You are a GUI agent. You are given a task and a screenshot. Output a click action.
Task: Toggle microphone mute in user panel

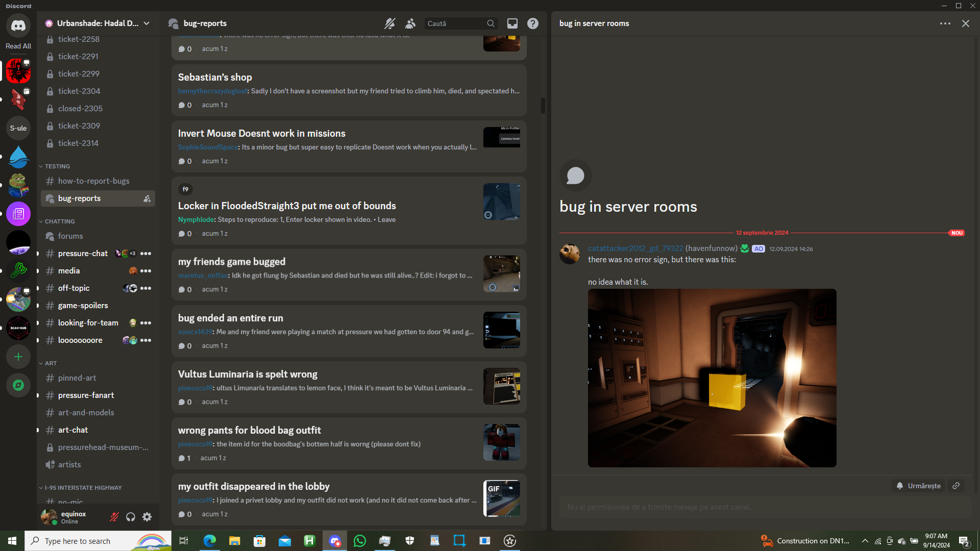114,517
